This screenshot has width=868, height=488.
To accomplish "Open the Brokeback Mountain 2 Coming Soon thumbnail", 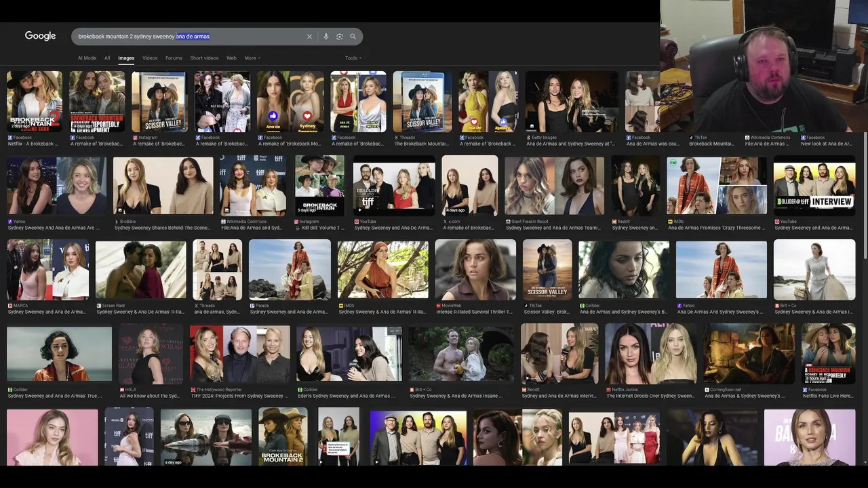I will point(35,102).
